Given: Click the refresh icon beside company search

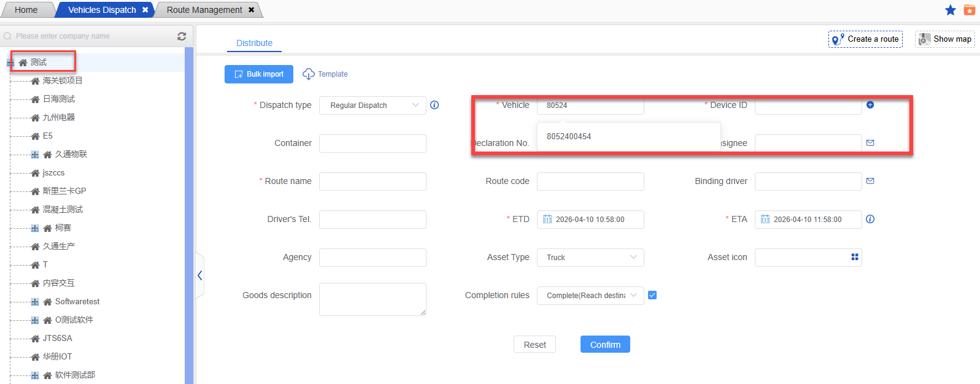Looking at the screenshot, I should tap(182, 36).
